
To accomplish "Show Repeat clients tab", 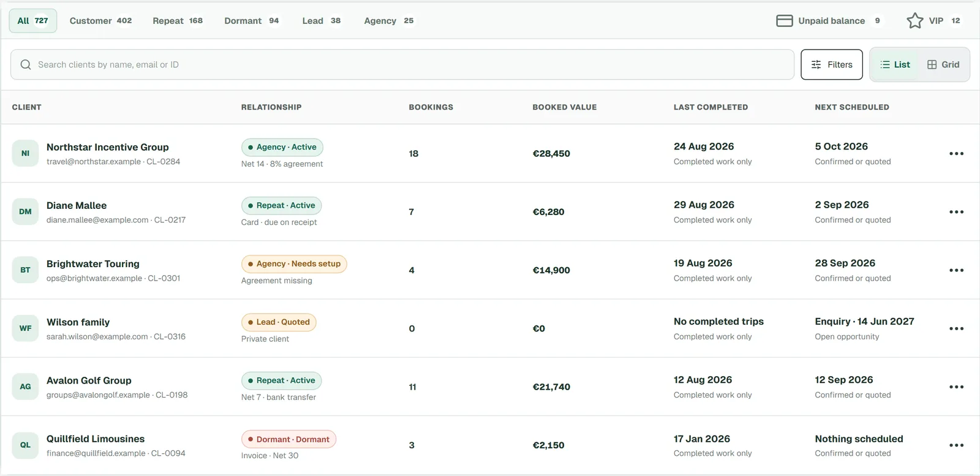I will 178,21.
